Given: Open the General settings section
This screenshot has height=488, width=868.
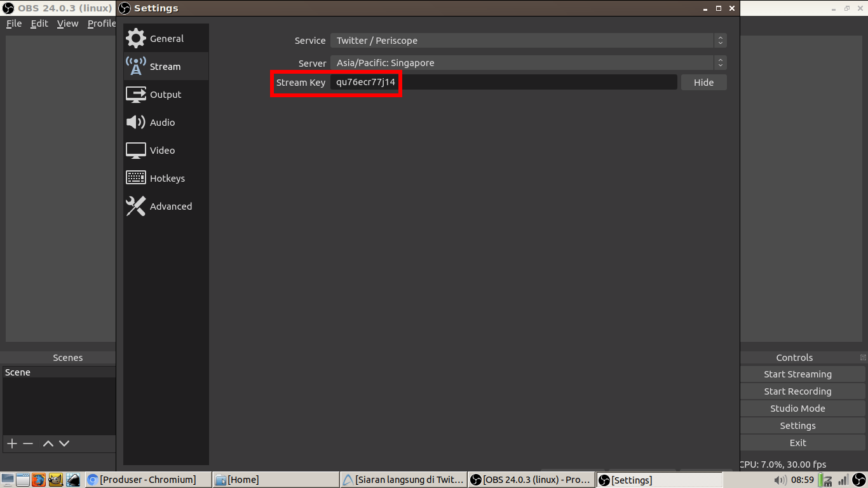Looking at the screenshot, I should (x=166, y=39).
